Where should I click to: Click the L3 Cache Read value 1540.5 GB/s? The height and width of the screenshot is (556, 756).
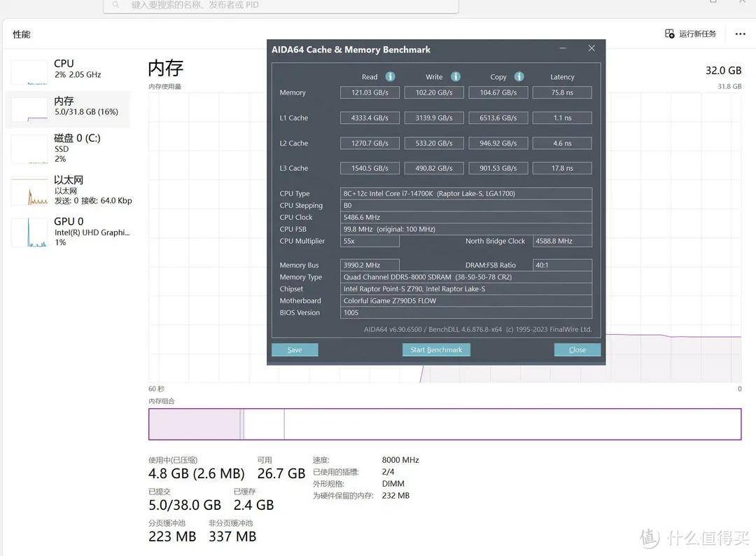tap(370, 168)
